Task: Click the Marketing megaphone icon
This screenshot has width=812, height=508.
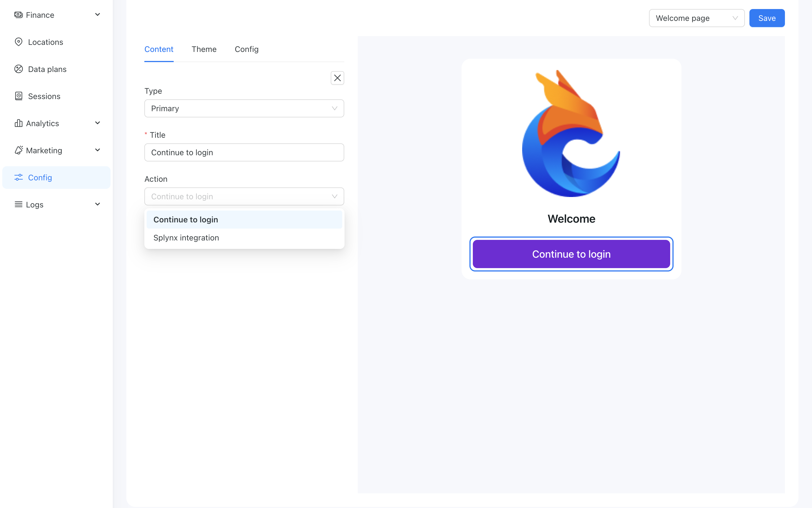Action: 18,150
